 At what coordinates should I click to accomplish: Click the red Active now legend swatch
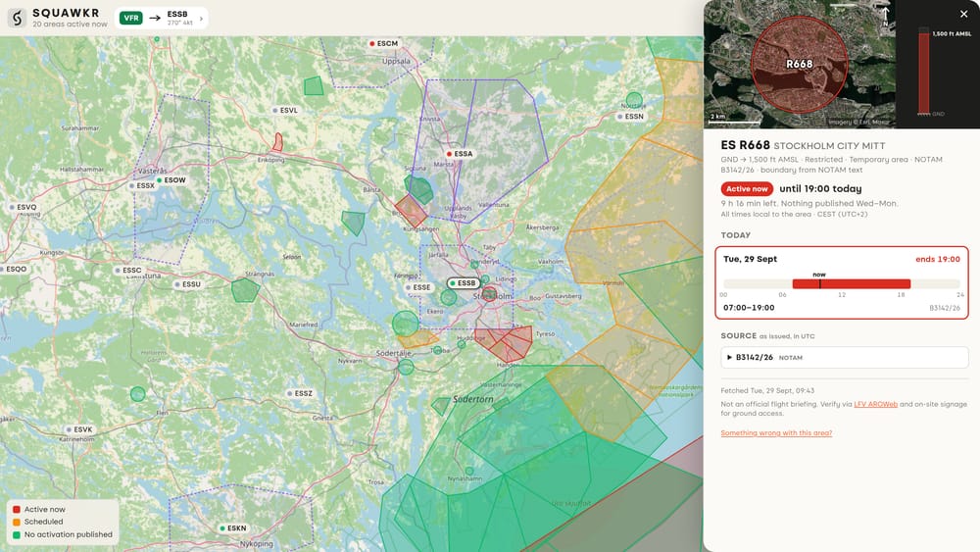click(17, 510)
